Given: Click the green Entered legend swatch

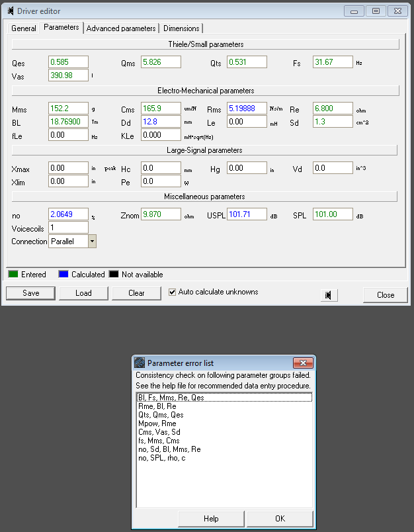Looking at the screenshot, I should click(x=13, y=274).
